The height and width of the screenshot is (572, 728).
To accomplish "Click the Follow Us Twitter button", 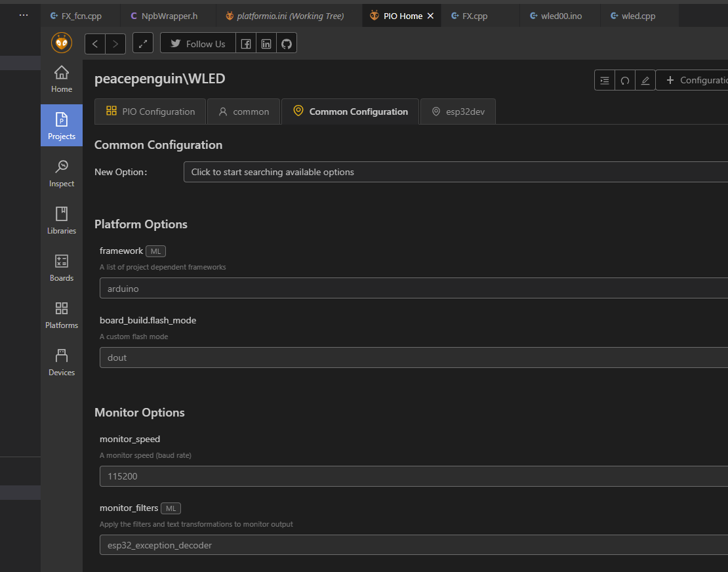I will [x=198, y=44].
